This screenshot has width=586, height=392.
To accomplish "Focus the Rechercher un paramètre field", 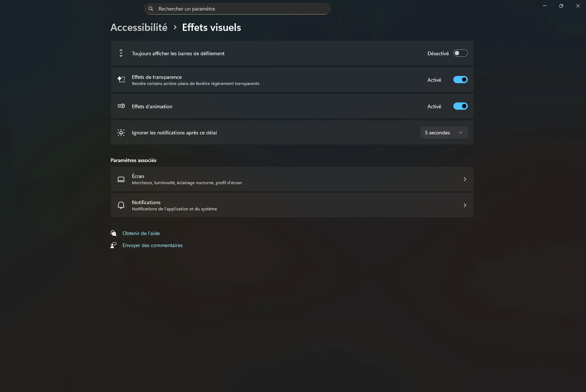I will coord(240,9).
